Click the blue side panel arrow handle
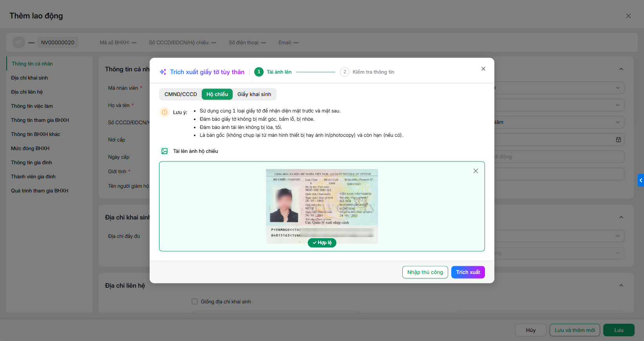This screenshot has height=341, width=644. coord(641,180)
